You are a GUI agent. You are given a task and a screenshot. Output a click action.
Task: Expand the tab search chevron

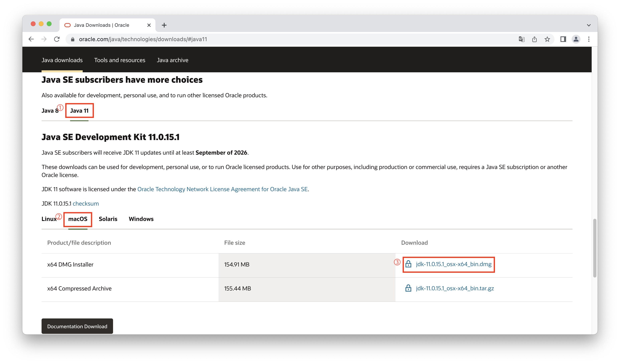coord(589,25)
